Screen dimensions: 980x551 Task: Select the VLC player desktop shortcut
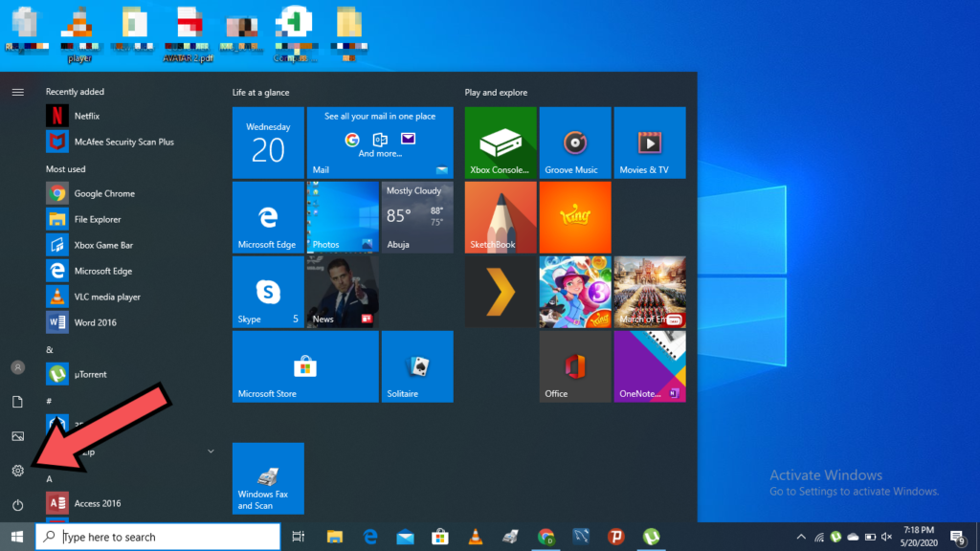[79, 34]
